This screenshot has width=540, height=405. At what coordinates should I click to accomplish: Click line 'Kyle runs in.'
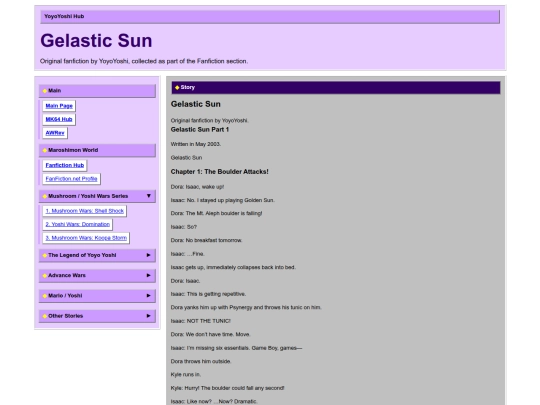click(x=186, y=374)
